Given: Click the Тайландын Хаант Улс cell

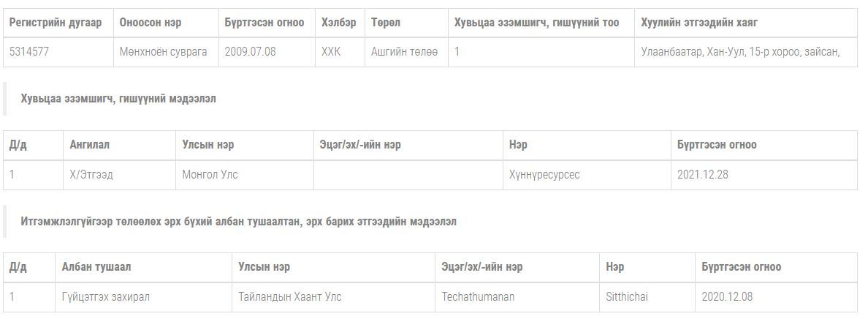Looking at the screenshot, I should click(x=333, y=297).
